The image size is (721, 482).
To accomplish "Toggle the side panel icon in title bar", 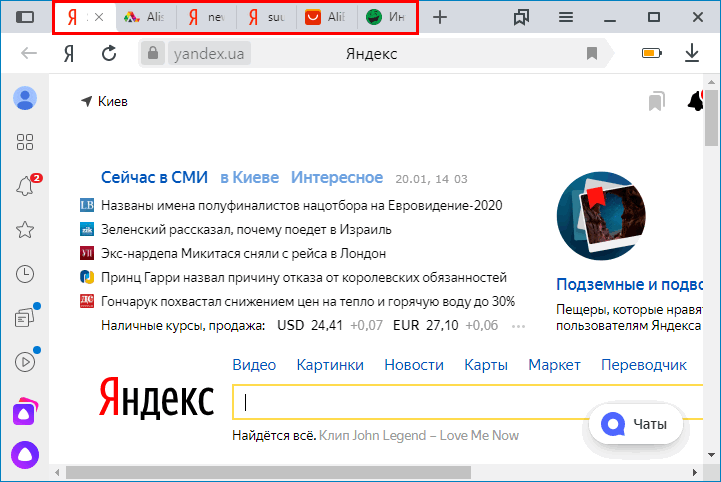I will 25,17.
